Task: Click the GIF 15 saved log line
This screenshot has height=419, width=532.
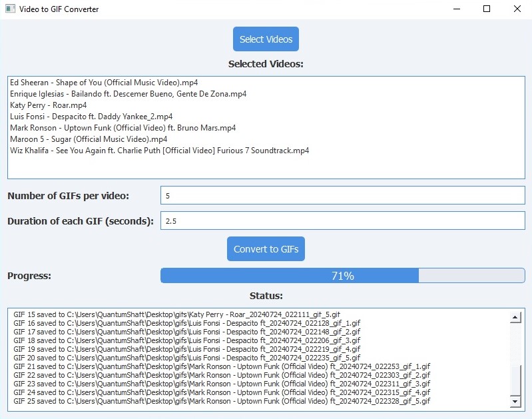Action: (176, 314)
